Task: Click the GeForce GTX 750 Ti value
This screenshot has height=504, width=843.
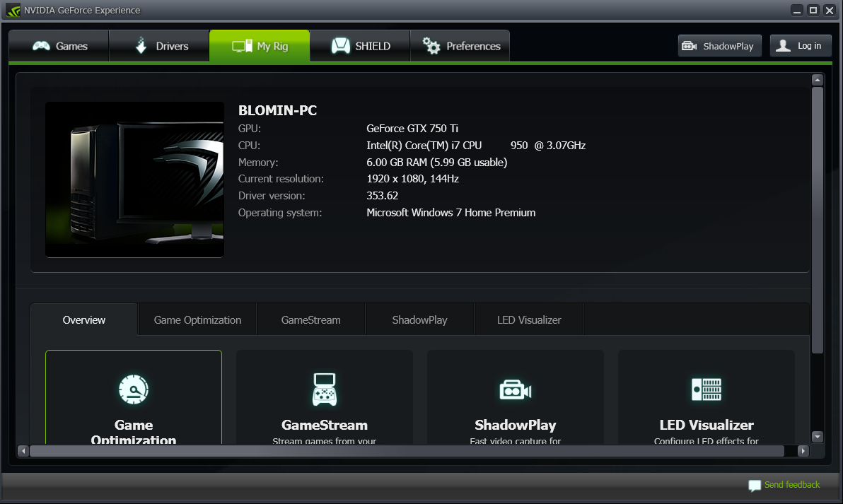Action: 412,129
